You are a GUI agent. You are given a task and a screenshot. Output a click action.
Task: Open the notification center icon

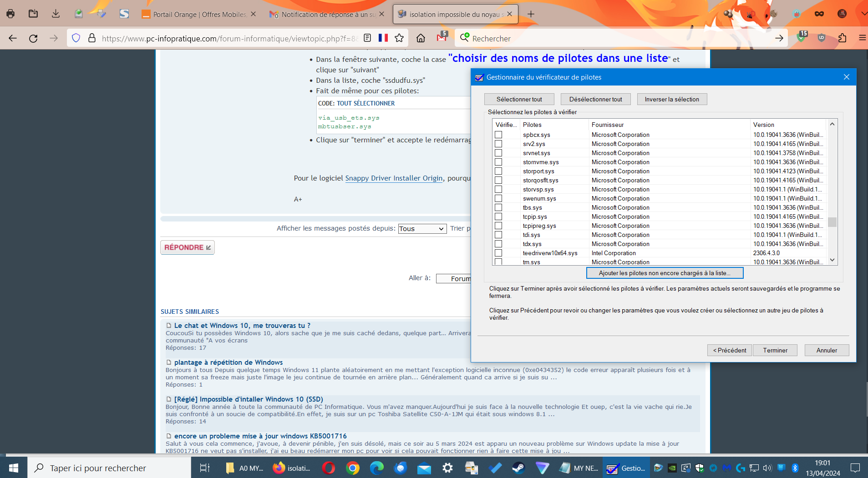pyautogui.click(x=855, y=468)
